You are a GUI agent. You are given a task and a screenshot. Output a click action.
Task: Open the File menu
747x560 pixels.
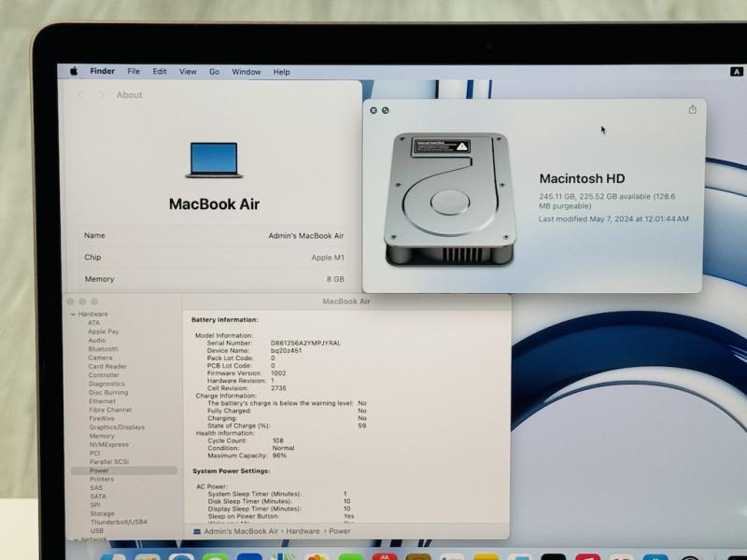[x=134, y=72]
